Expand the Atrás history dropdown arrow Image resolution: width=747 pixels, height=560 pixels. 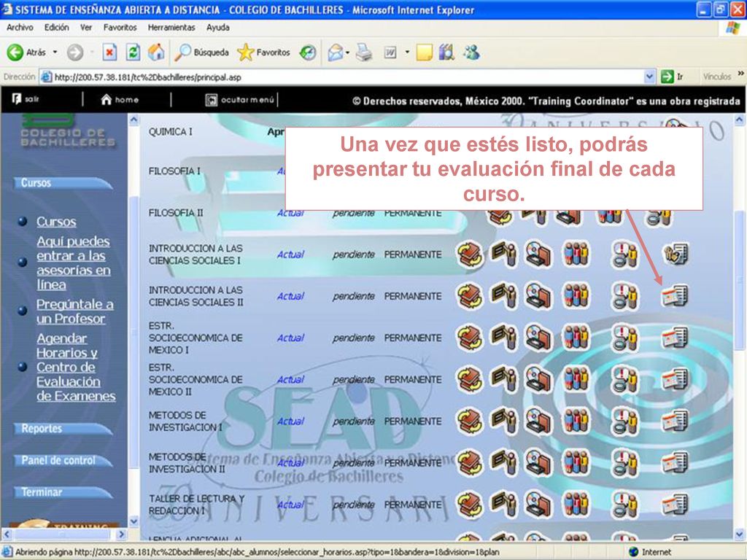[x=55, y=52]
